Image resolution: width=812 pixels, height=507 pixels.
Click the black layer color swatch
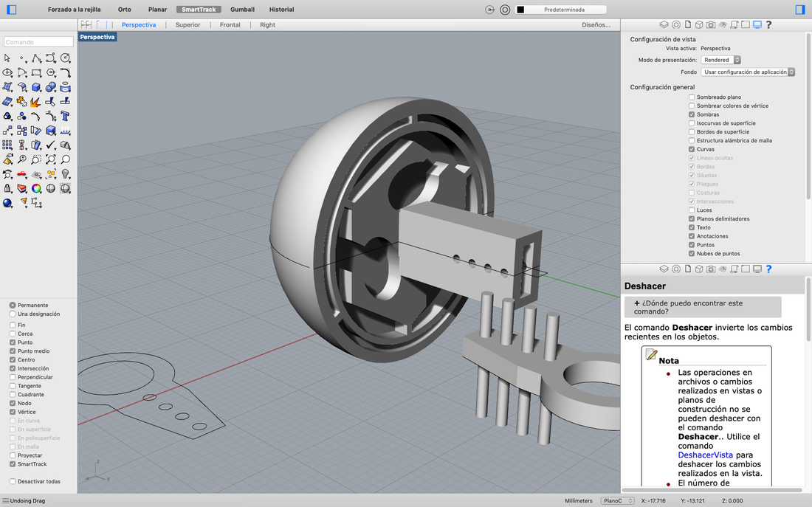[521, 10]
